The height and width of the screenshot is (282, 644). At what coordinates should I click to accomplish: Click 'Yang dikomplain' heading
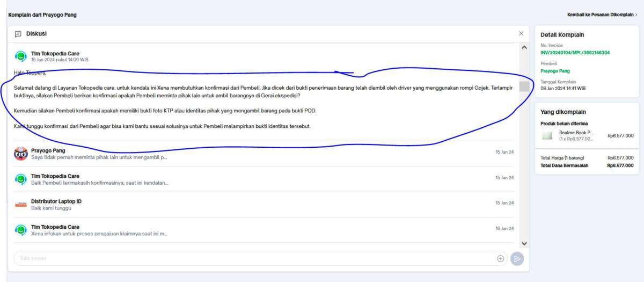coord(563,112)
